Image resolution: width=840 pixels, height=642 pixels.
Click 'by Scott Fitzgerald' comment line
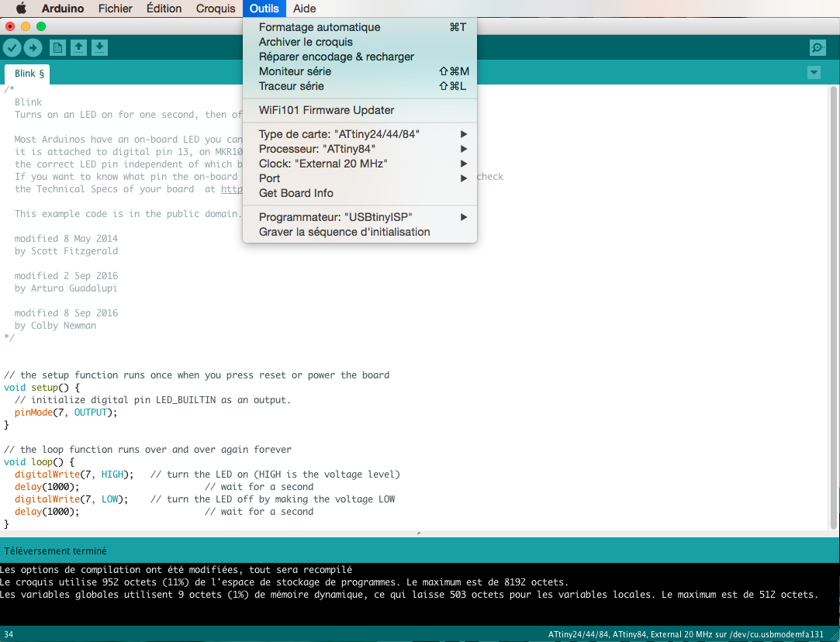(67, 251)
